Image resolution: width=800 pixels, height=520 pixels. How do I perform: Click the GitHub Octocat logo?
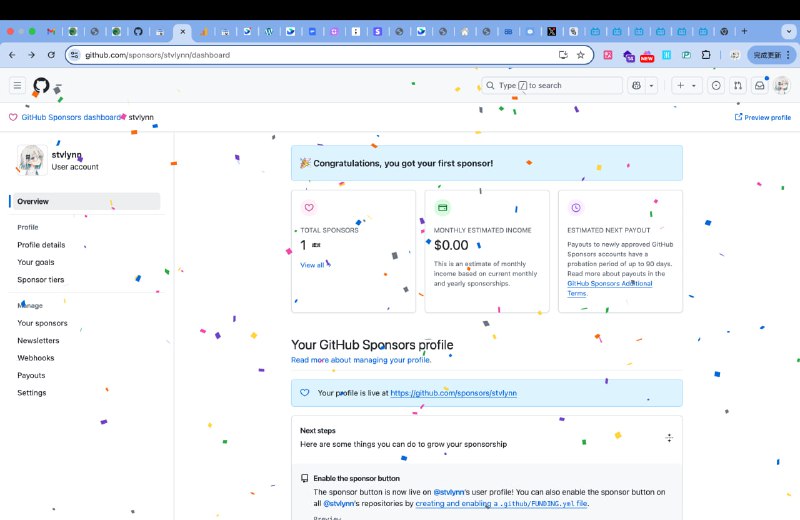[41, 86]
